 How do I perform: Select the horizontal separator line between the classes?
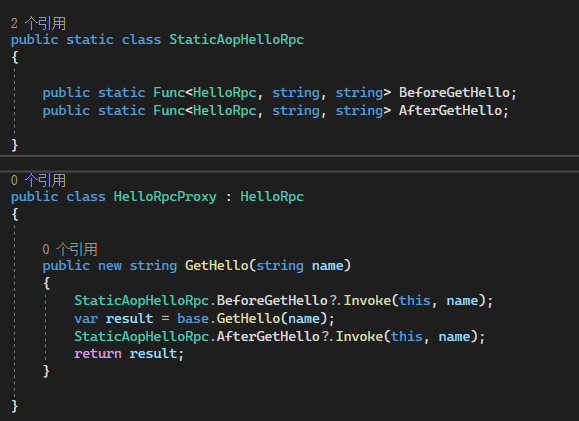click(x=290, y=164)
